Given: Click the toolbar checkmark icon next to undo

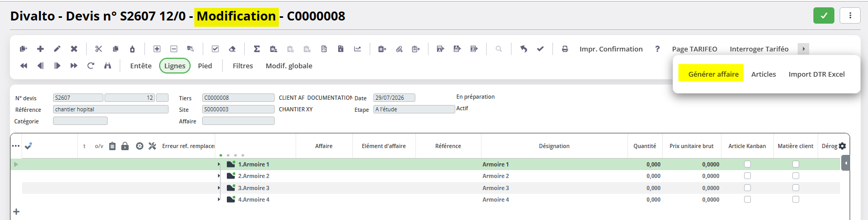Looking at the screenshot, I should point(540,49).
